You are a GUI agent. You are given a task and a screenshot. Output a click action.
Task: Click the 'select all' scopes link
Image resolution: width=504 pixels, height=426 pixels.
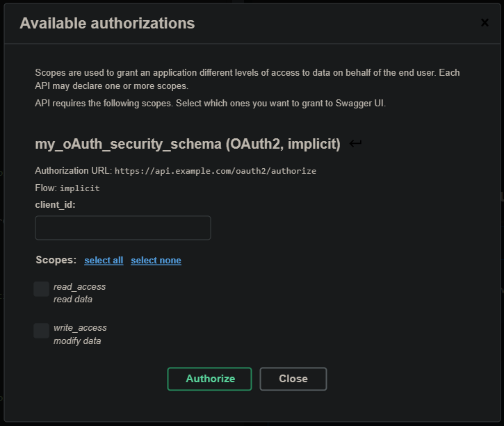(104, 260)
